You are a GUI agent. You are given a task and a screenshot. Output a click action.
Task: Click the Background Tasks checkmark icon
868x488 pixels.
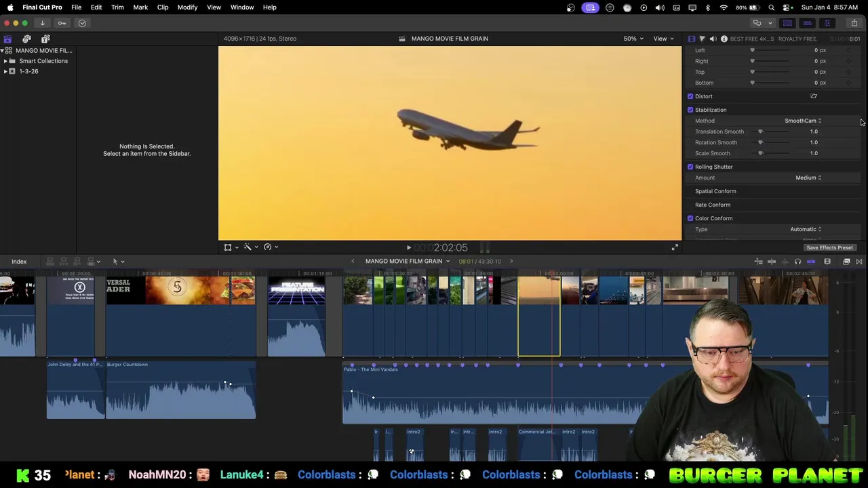82,23
